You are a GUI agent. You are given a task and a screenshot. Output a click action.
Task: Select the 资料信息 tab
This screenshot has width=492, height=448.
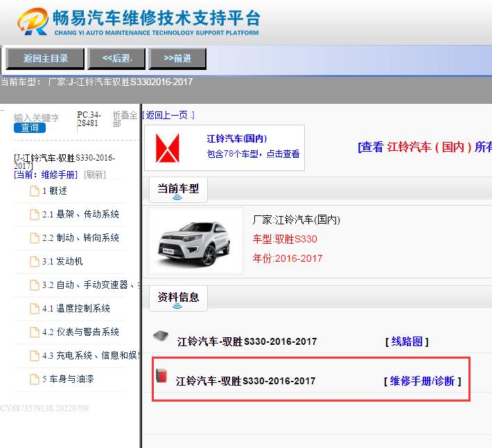pyautogui.click(x=178, y=298)
